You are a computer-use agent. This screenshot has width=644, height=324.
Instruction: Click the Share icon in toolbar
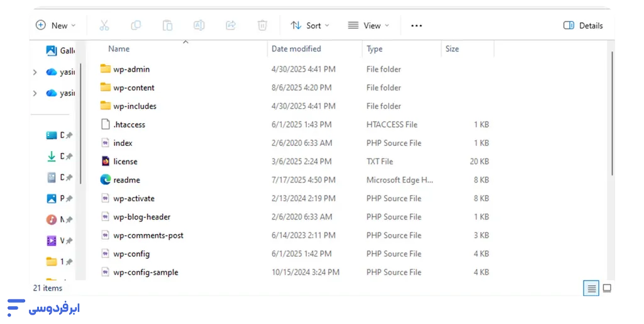click(231, 25)
